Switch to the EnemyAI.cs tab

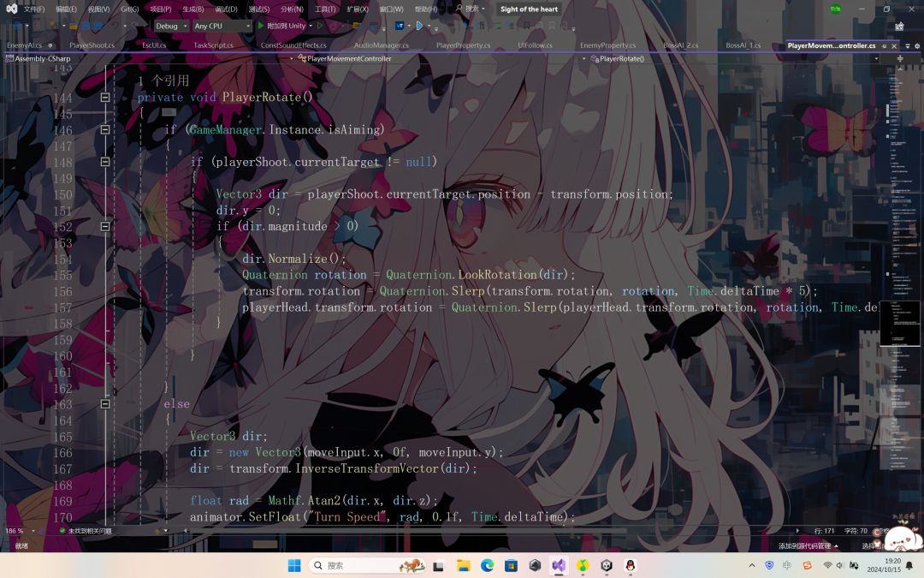24,45
